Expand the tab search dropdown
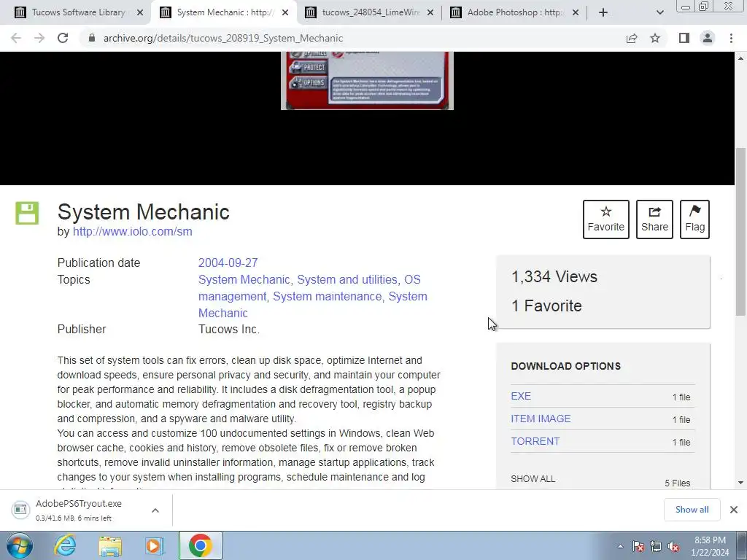Image resolution: width=747 pixels, height=560 pixels. click(659, 12)
